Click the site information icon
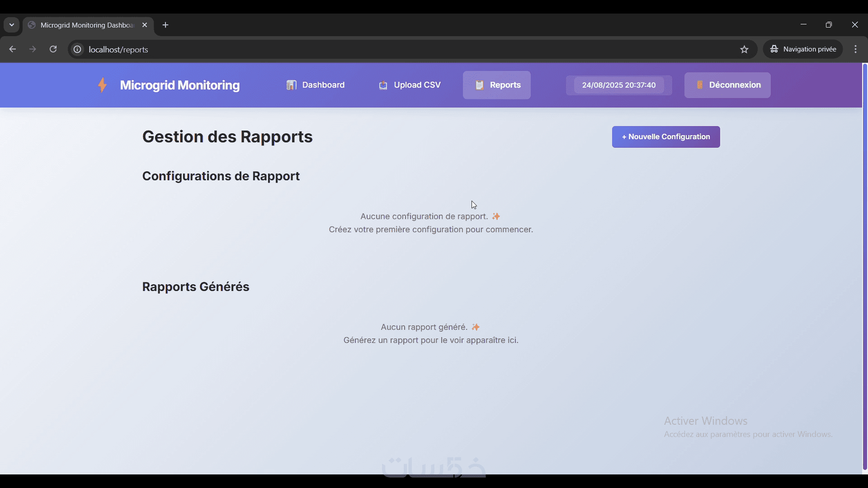 click(x=78, y=49)
